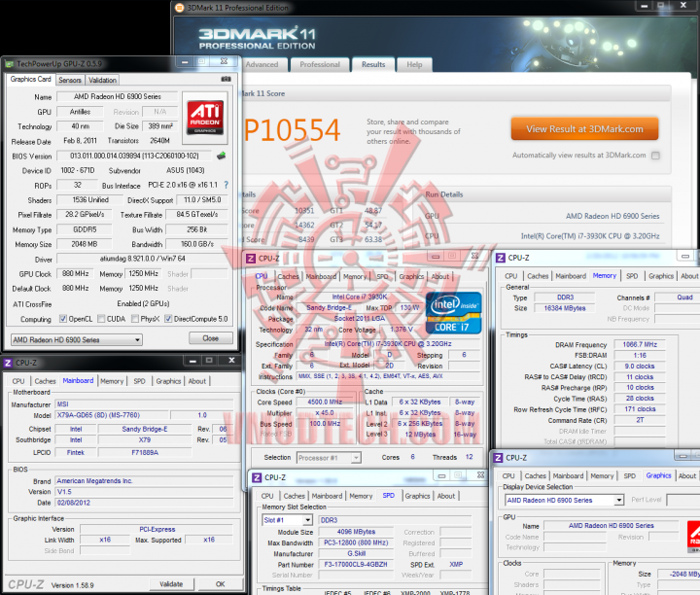Click the P10554 score text
Viewport: 700px width, 595px height.
292,130
